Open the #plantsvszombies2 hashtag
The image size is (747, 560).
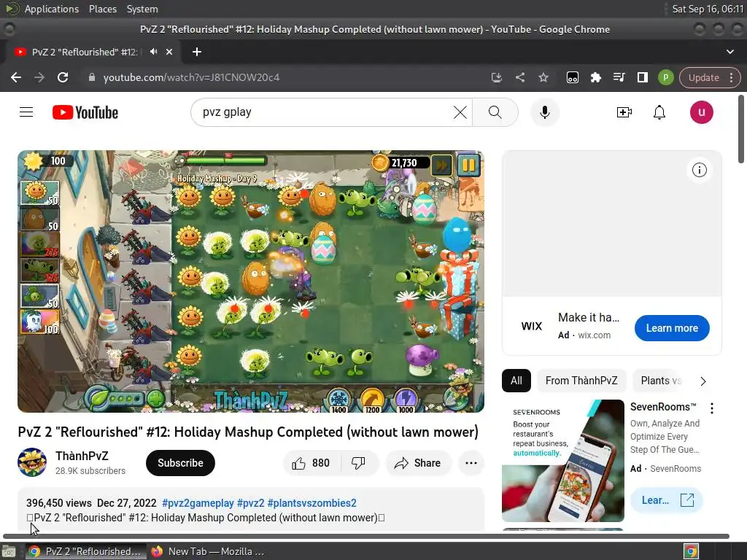pyautogui.click(x=312, y=503)
